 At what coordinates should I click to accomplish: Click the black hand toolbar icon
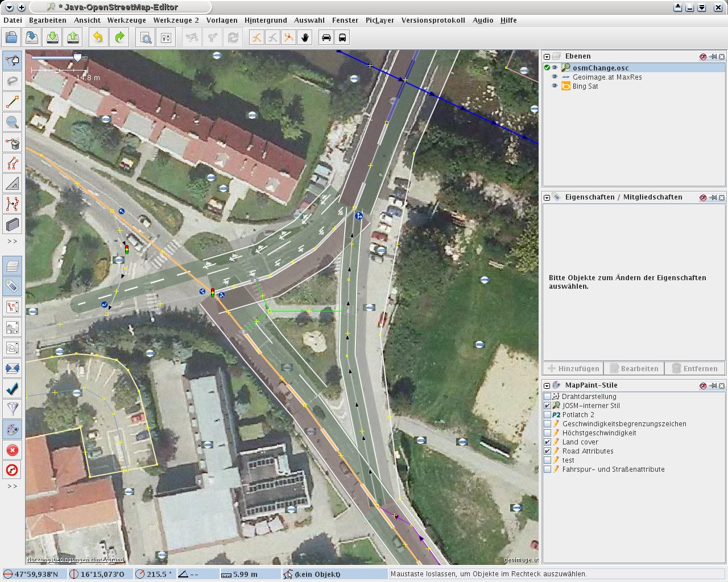[305, 38]
